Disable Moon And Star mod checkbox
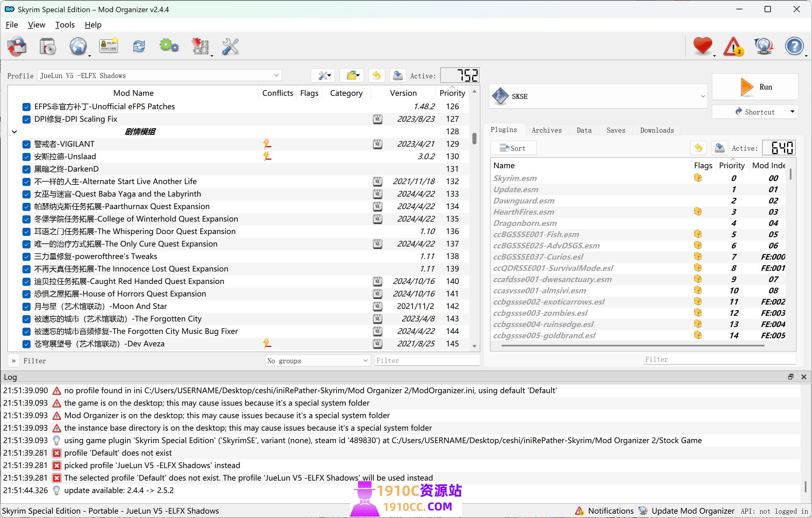This screenshot has width=812, height=518. point(26,307)
